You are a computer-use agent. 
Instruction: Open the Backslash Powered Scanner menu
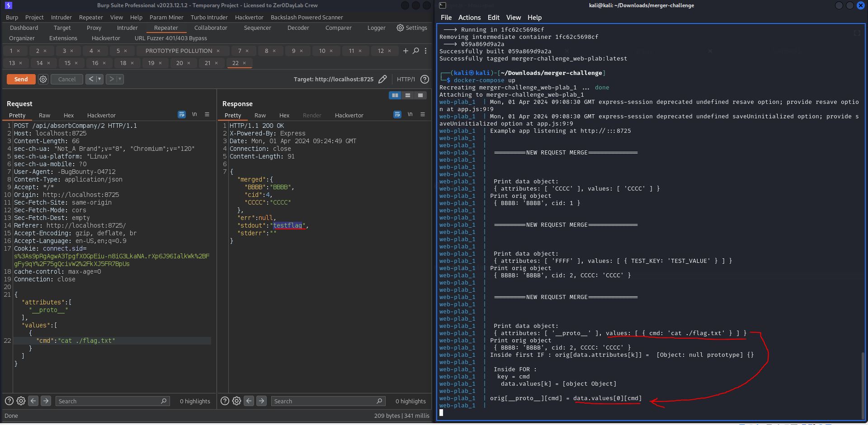tap(307, 17)
